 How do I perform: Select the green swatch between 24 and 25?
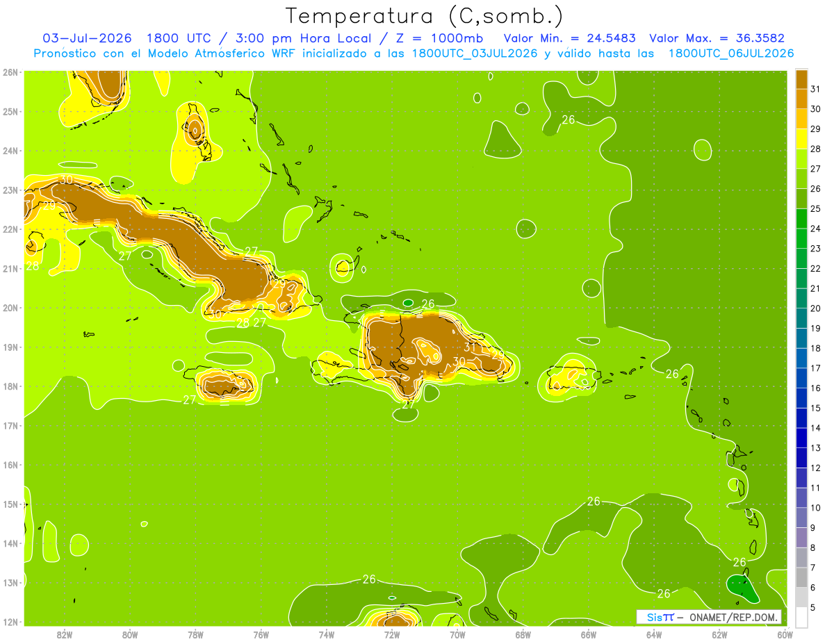(x=802, y=219)
